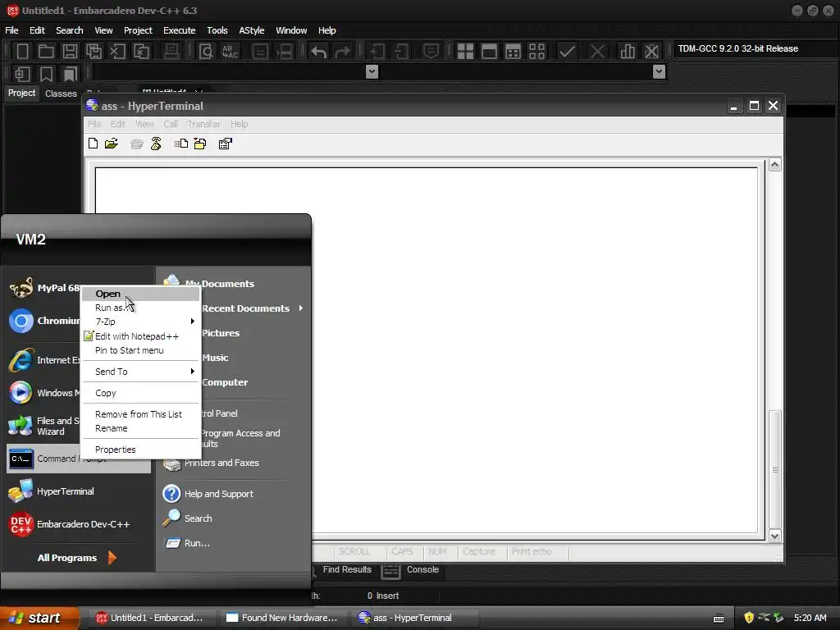Open Printers and Faxes

[211, 463]
